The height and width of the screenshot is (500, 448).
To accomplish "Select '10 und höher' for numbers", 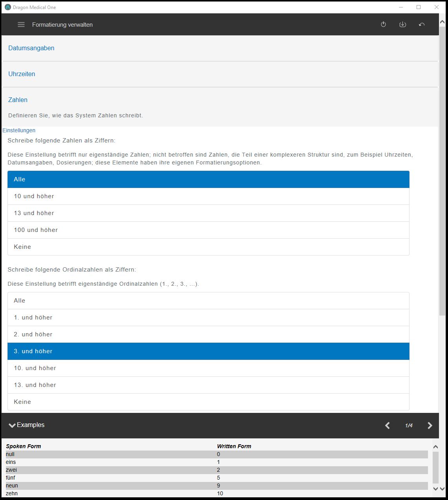I will pos(208,196).
